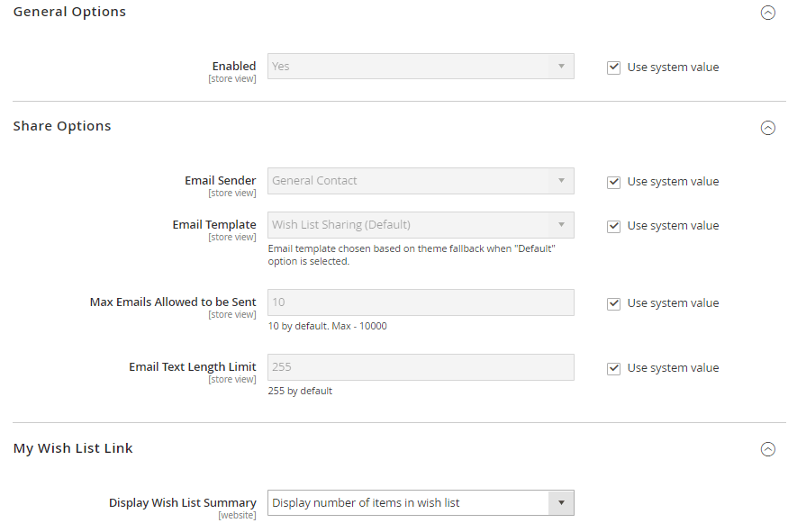
Task: Toggle system value for Max Emails Allowed
Action: (x=613, y=303)
